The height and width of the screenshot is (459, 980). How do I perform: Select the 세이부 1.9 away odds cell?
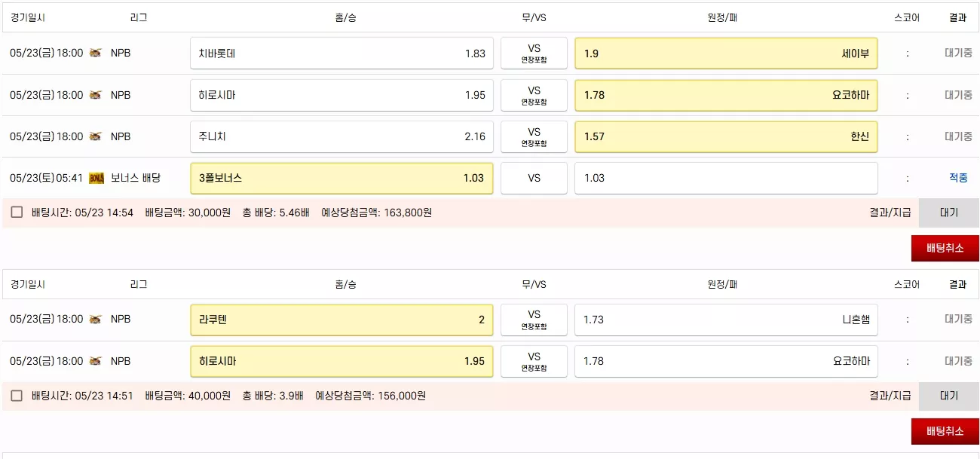click(726, 54)
